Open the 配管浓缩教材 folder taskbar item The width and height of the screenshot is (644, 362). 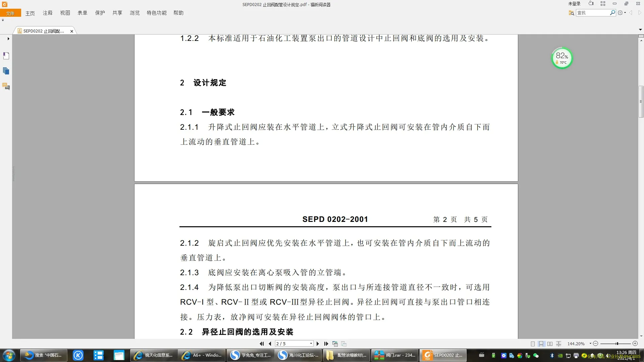click(x=346, y=355)
